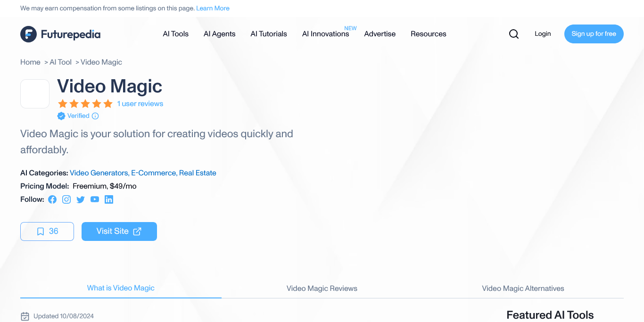The width and height of the screenshot is (644, 322).
Task: Click the Verified label text
Action: tap(78, 116)
